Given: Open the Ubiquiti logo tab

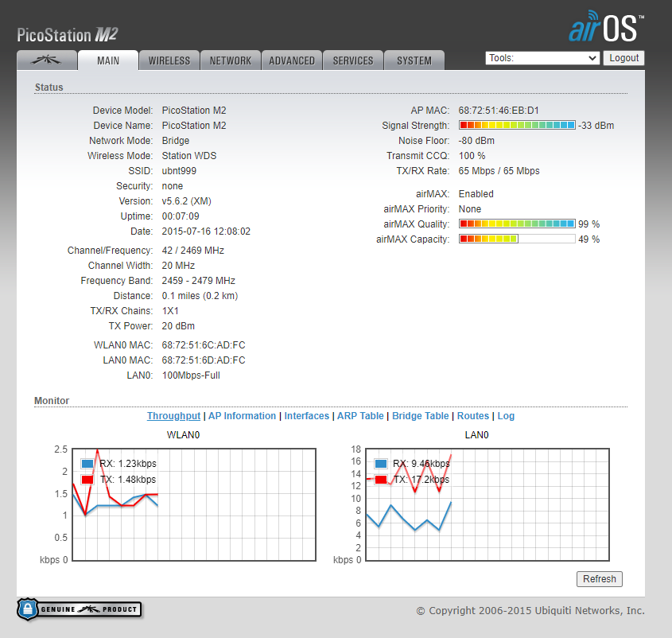Looking at the screenshot, I should pos(47,60).
